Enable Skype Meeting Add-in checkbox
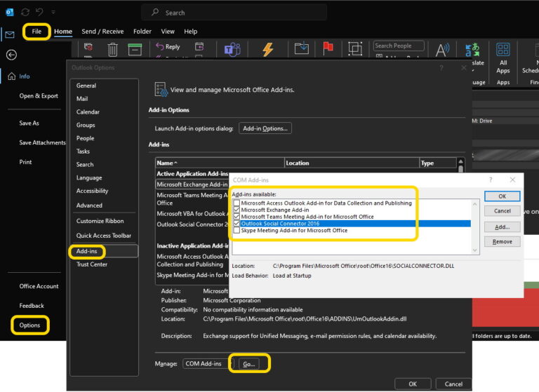This screenshot has height=392, width=539. click(x=237, y=230)
